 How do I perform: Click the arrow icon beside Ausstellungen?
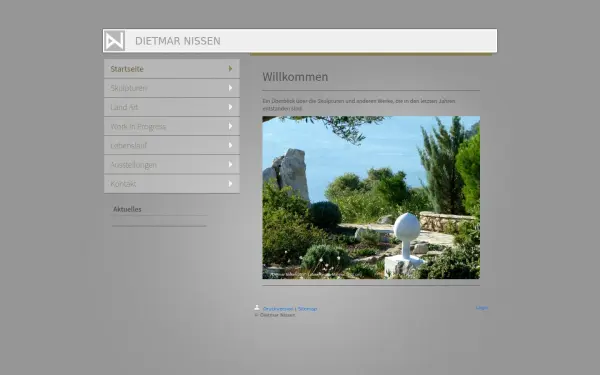click(x=230, y=164)
